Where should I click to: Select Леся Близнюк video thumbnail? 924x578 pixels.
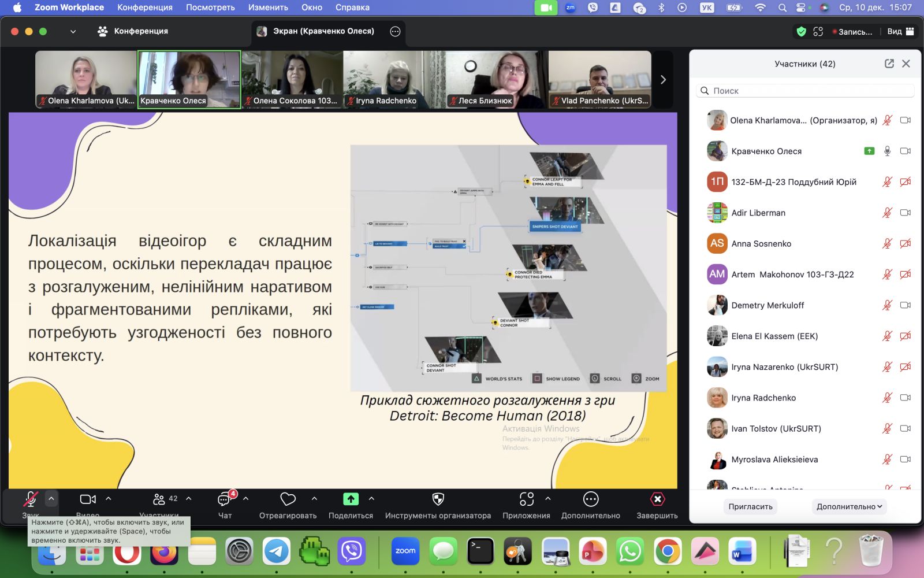[x=496, y=80]
